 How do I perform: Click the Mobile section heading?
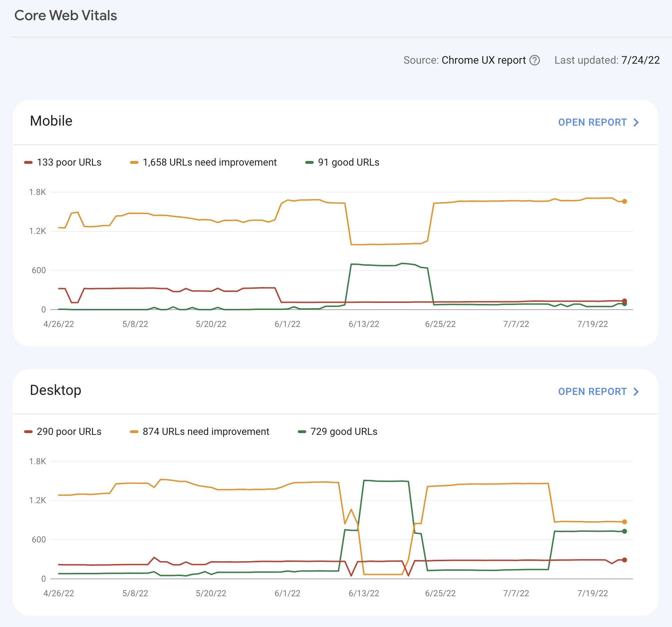tap(51, 121)
